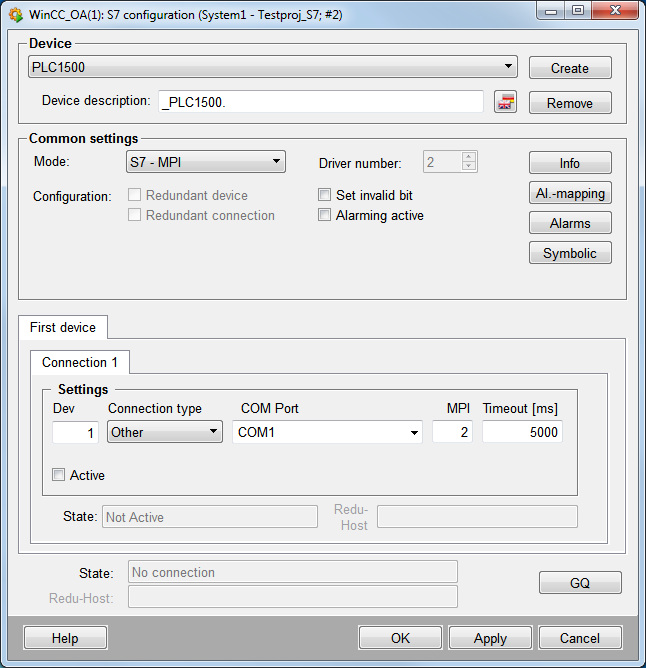
Task: Switch to the First device tab
Action: point(63,327)
